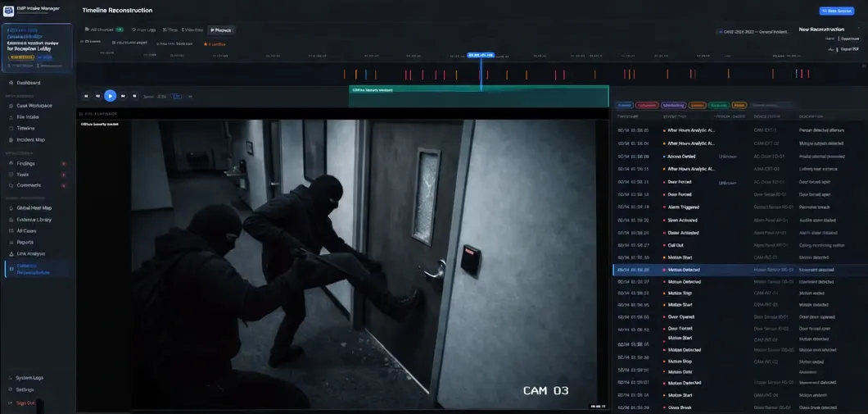Click the All Cases sidebar icon
This screenshot has width=868, height=414.
tap(11, 231)
